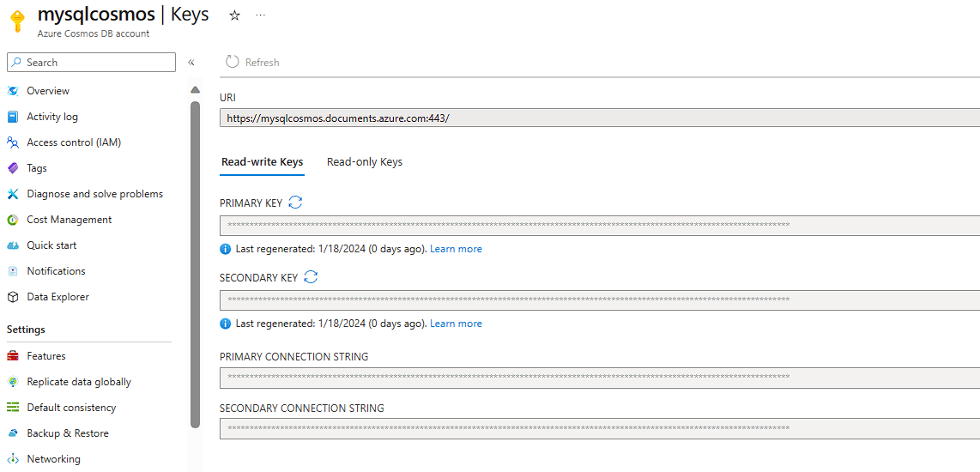Click the info icon under SECONDARY KEY

coord(226,324)
